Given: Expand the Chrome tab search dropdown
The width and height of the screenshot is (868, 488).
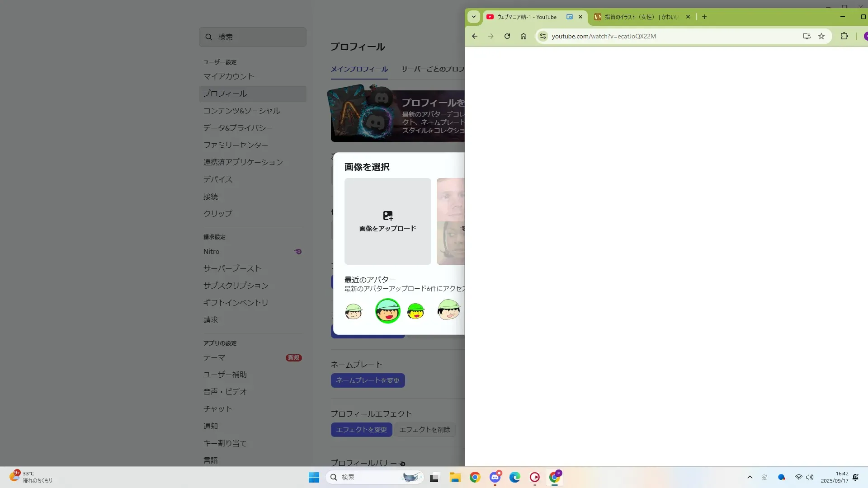Looking at the screenshot, I should pos(473,17).
